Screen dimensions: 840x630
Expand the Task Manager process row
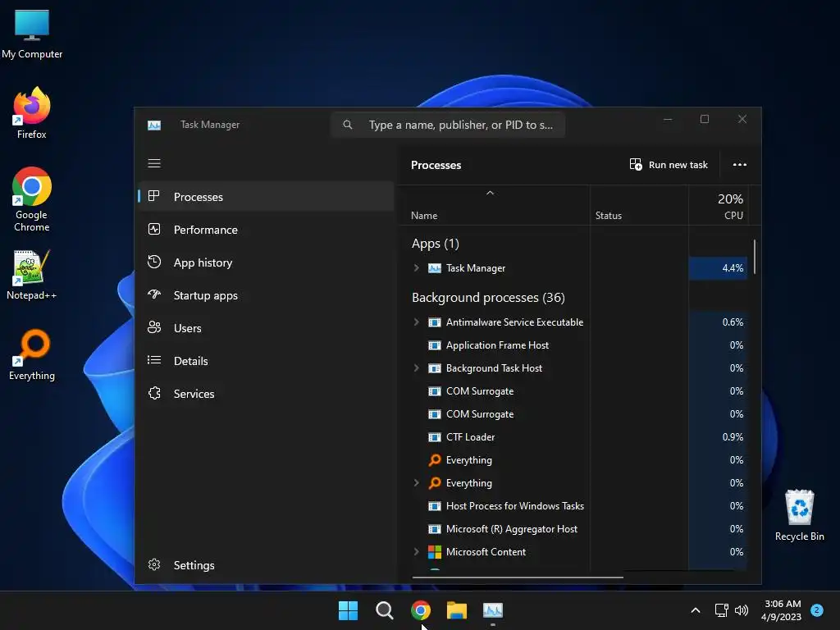coord(416,268)
